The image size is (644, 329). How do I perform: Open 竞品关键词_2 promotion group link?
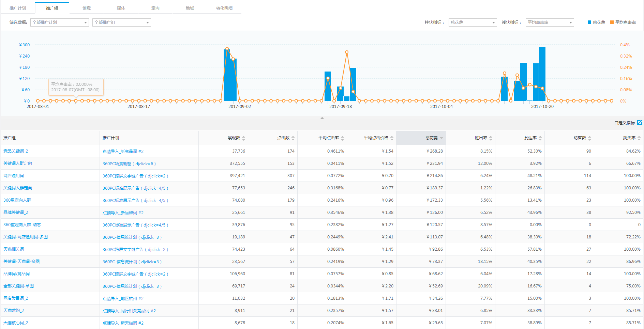coord(16,151)
